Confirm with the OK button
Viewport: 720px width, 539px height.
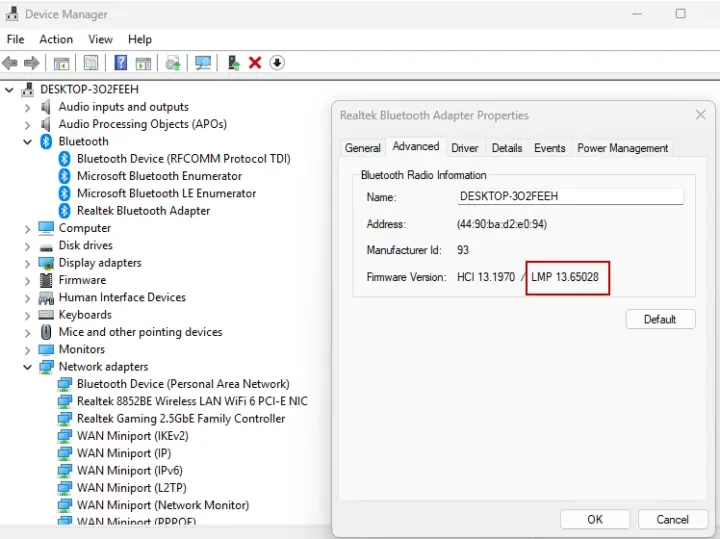click(595, 519)
